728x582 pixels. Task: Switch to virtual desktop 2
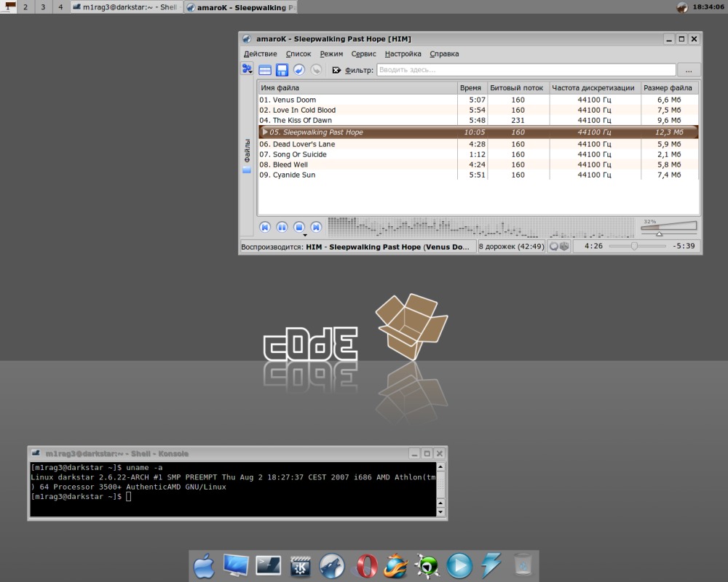25,7
